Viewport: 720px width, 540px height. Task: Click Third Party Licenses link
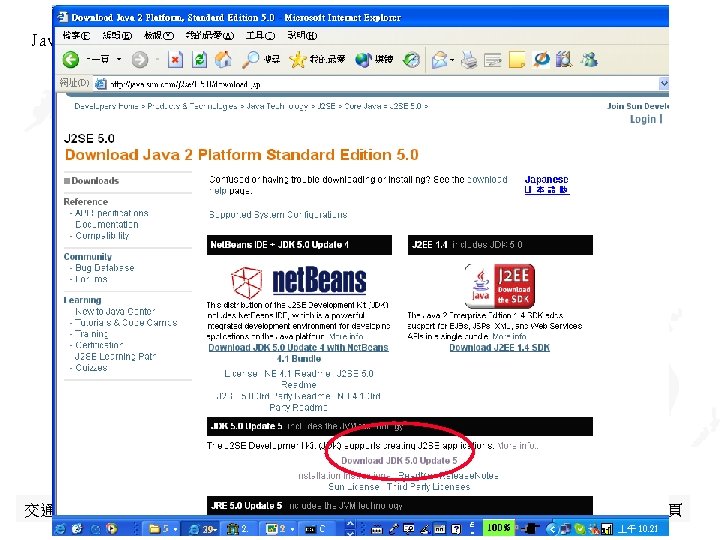[x=428, y=486]
